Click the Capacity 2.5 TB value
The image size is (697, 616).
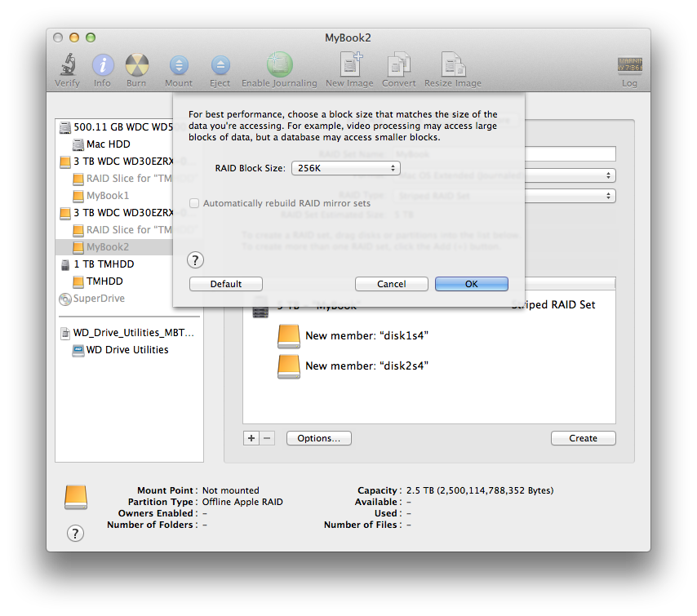[x=480, y=490]
